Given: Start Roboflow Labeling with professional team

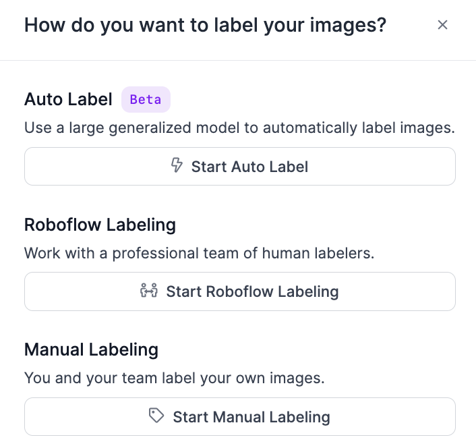Looking at the screenshot, I should (x=240, y=291).
